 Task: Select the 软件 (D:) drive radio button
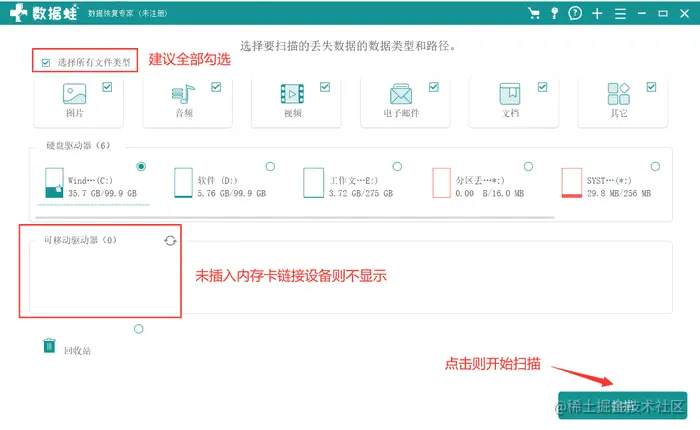click(x=270, y=166)
